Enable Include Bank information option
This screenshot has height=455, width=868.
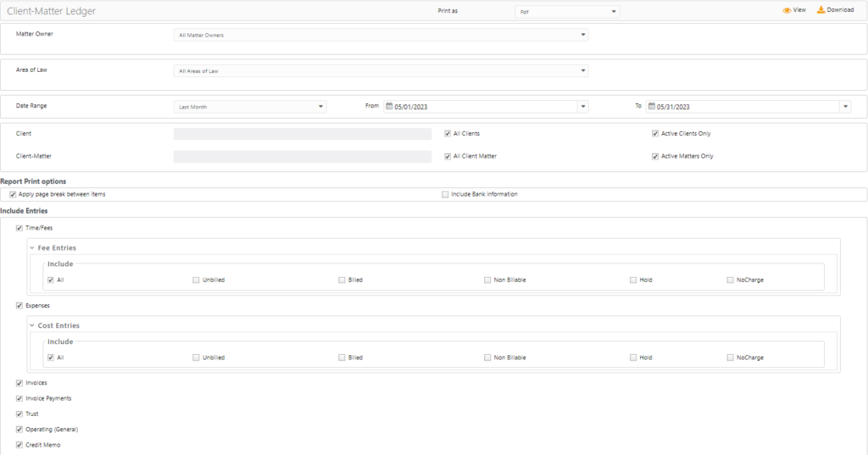click(445, 195)
